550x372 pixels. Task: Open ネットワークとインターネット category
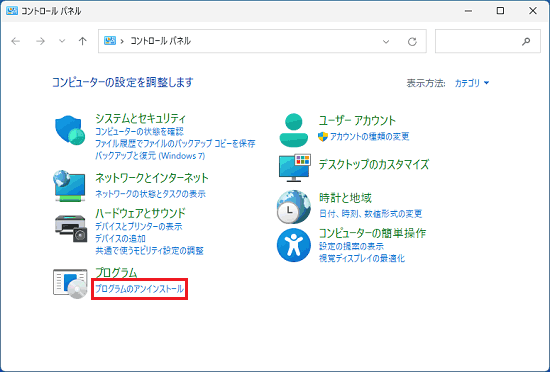tap(152, 178)
